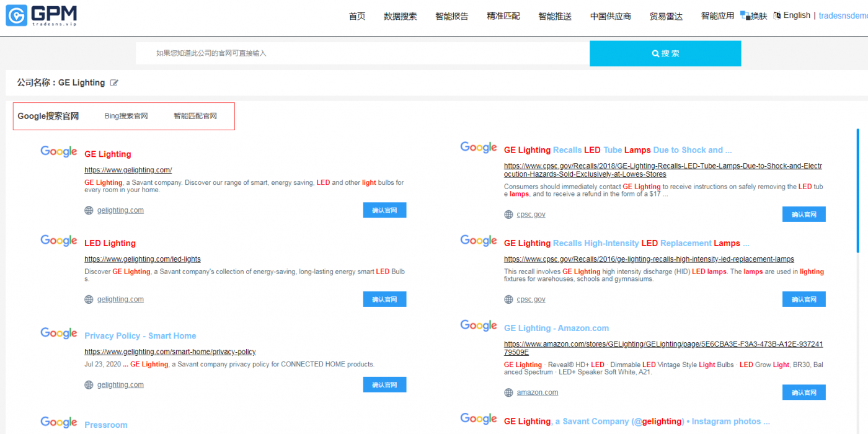Click the Google logo beside the Instagram photos result
The width and height of the screenshot is (868, 434).
[479, 419]
